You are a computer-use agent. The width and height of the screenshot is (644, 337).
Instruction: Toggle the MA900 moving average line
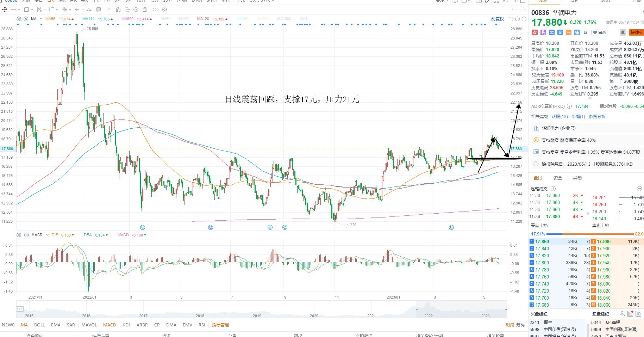tap(137, 19)
